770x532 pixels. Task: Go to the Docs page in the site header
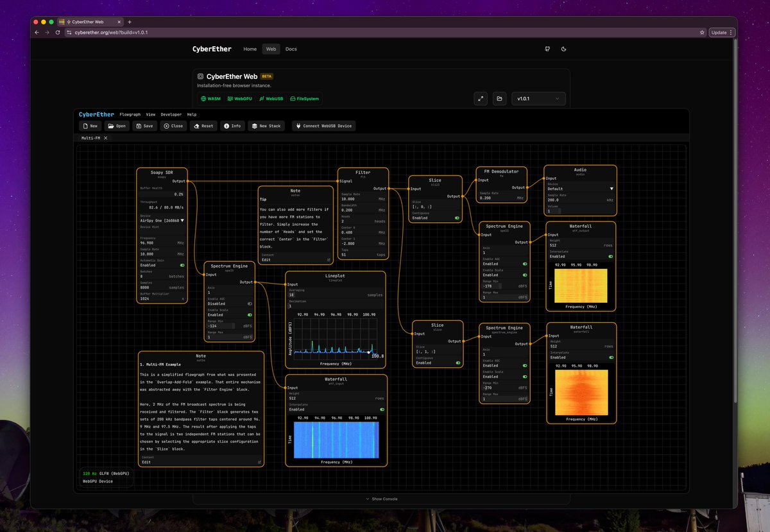291,49
